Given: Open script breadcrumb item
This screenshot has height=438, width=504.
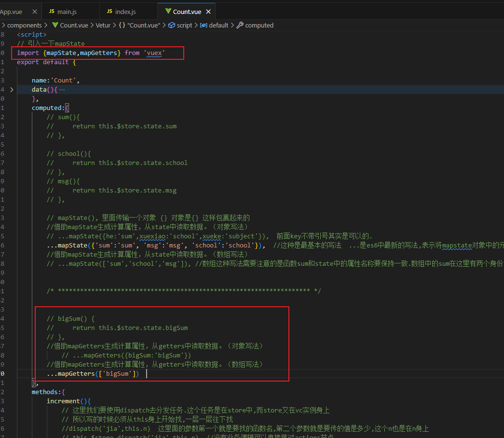Looking at the screenshot, I should pos(184,26).
